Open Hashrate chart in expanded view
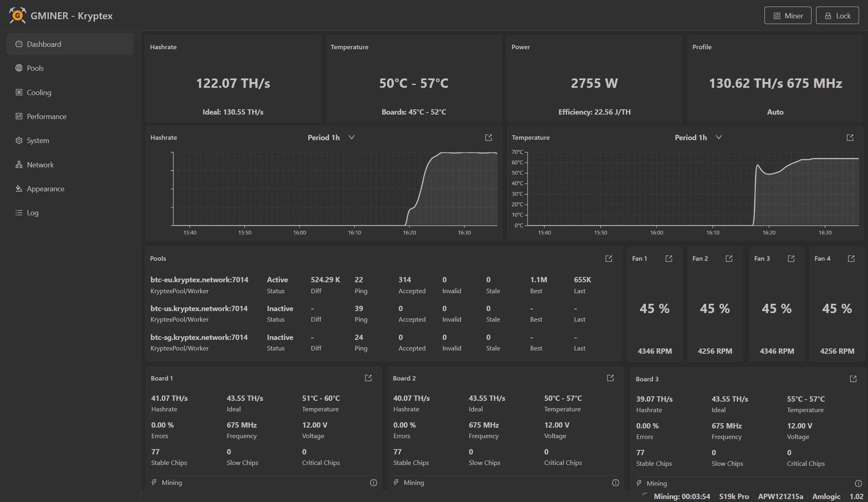The image size is (868, 502). [x=488, y=138]
